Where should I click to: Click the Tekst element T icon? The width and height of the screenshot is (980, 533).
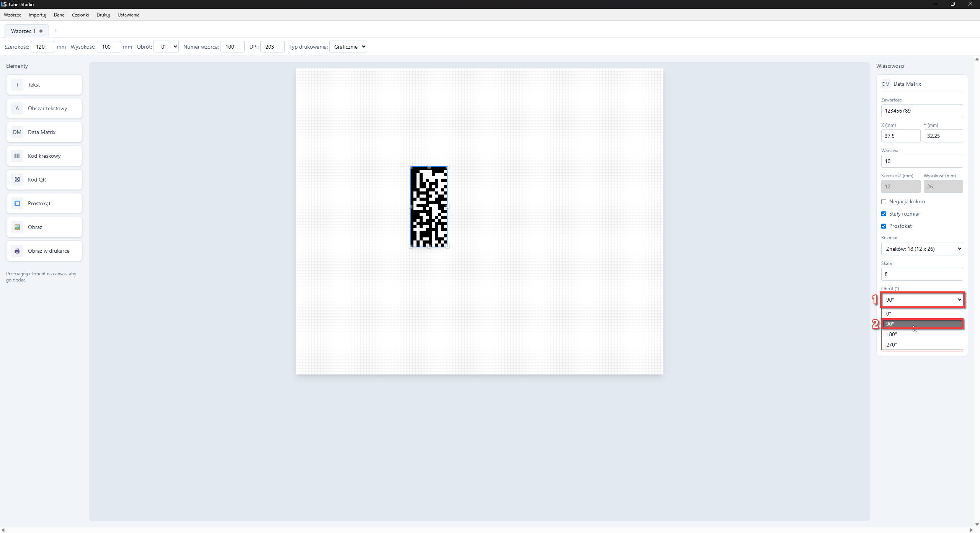pyautogui.click(x=17, y=85)
